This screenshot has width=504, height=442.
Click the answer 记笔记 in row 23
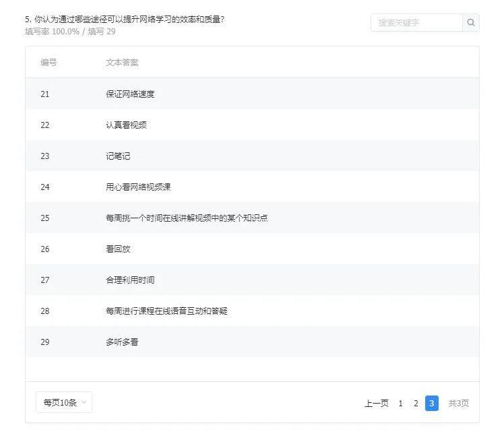(x=118, y=156)
